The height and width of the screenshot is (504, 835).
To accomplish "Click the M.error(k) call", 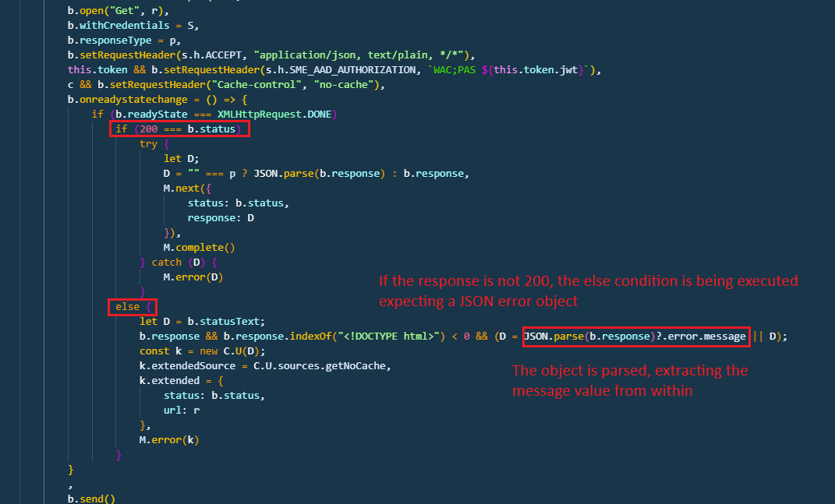I will point(168,440).
